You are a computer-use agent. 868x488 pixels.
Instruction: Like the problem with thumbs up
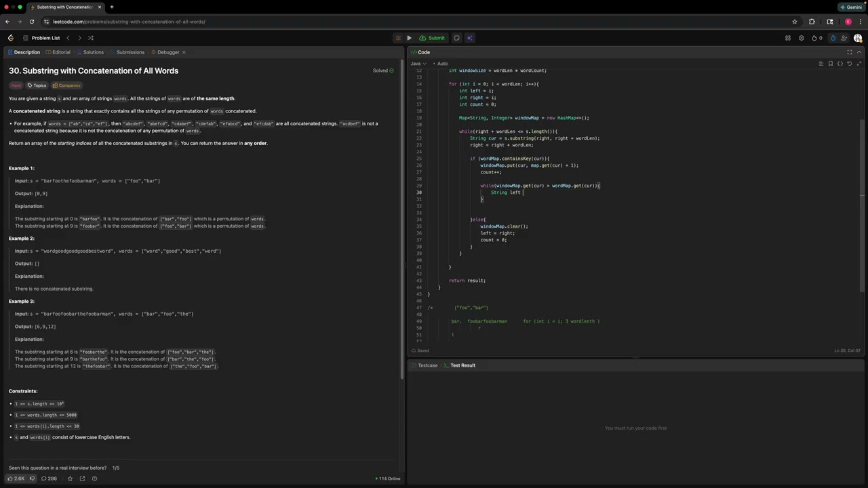coord(16,479)
